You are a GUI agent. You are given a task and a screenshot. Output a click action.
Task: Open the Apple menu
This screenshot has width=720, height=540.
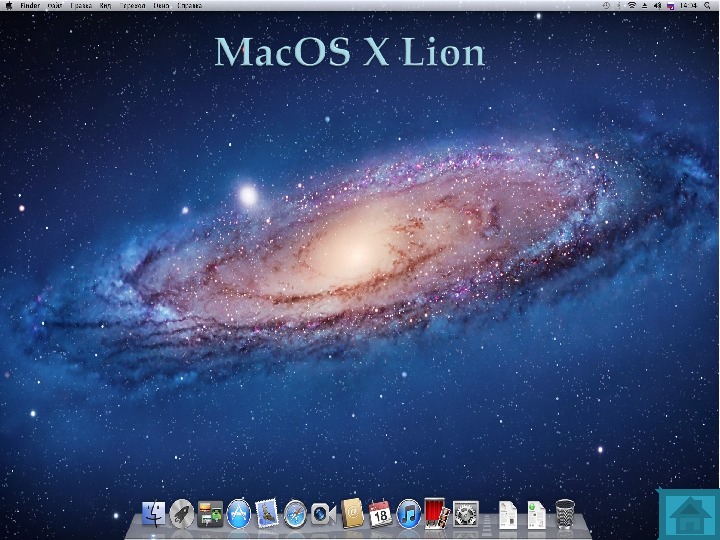pyautogui.click(x=8, y=6)
